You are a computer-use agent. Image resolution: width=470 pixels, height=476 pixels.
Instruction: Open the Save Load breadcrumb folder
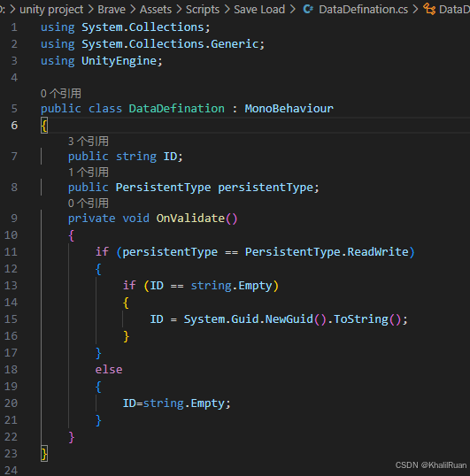pos(259,10)
